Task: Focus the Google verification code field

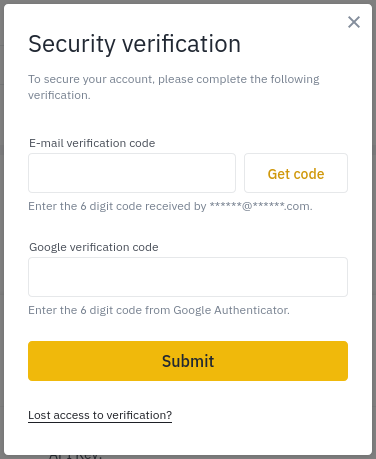Action: (x=188, y=277)
